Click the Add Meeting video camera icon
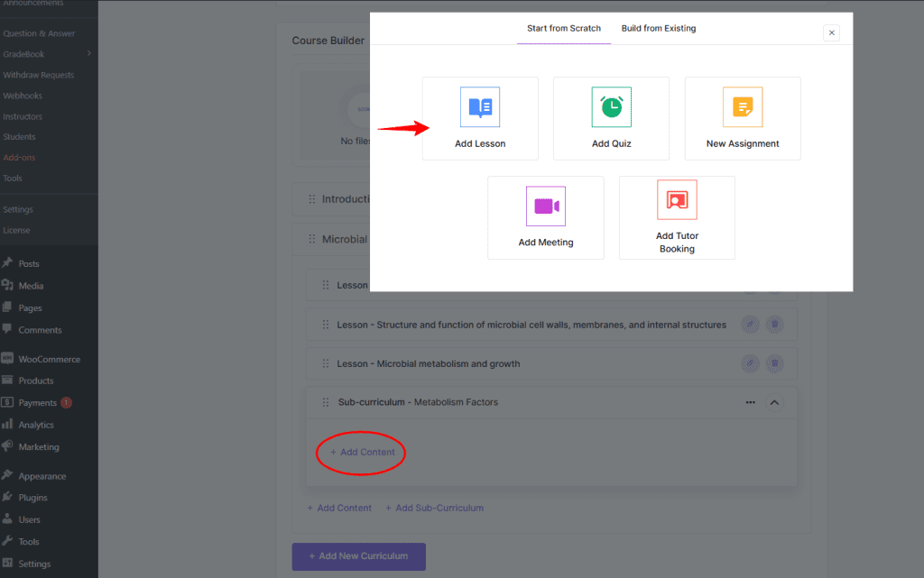The height and width of the screenshot is (578, 924). tap(545, 206)
